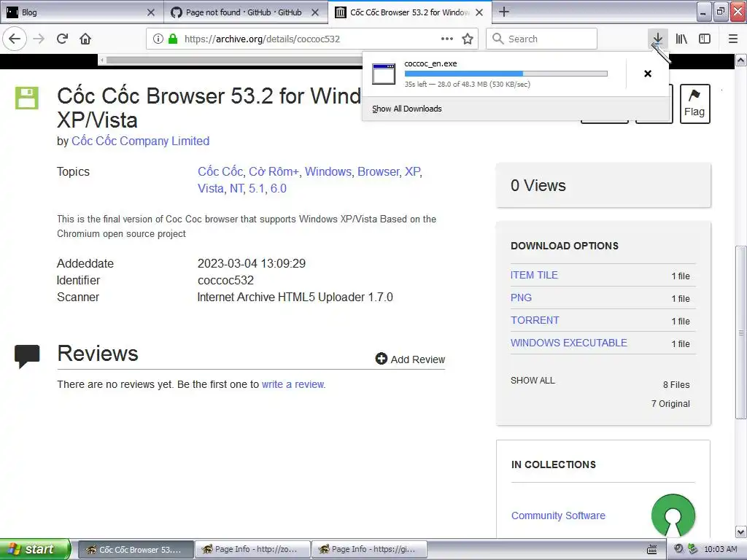Screen dimensions: 747x560
Task: Show All Downloads in the panel
Action: click(407, 109)
